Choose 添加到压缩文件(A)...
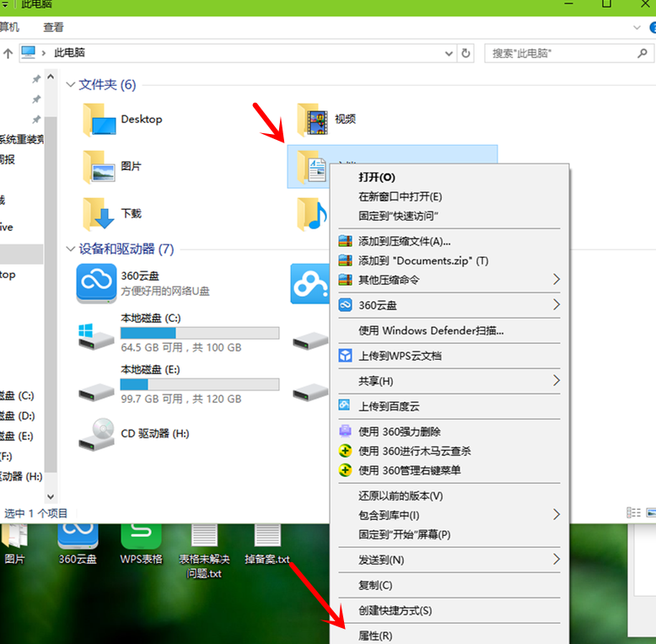656x644 pixels. click(449, 241)
